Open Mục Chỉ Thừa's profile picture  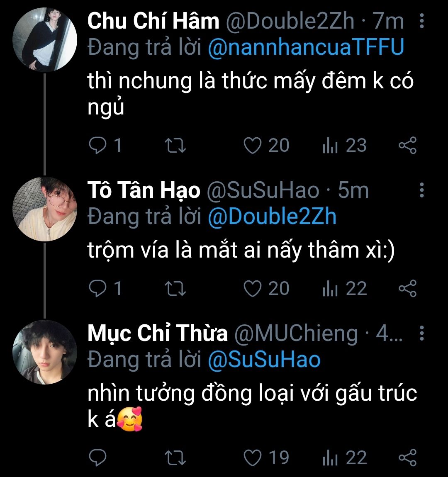point(45,352)
